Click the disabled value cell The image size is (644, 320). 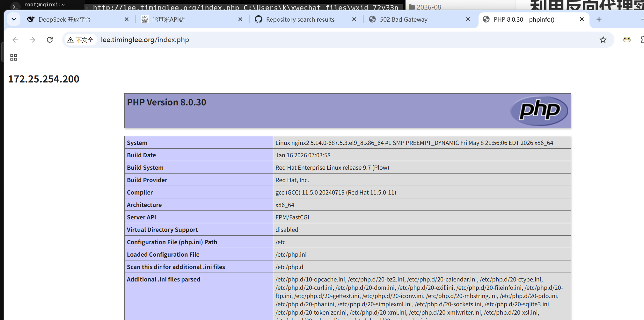tap(422, 230)
